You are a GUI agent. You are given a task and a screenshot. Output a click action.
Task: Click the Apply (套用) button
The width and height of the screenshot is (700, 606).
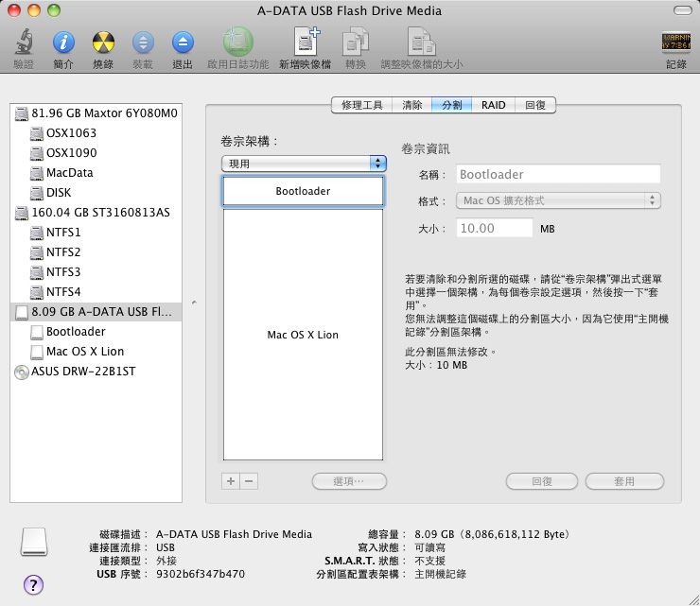pyautogui.click(x=624, y=481)
